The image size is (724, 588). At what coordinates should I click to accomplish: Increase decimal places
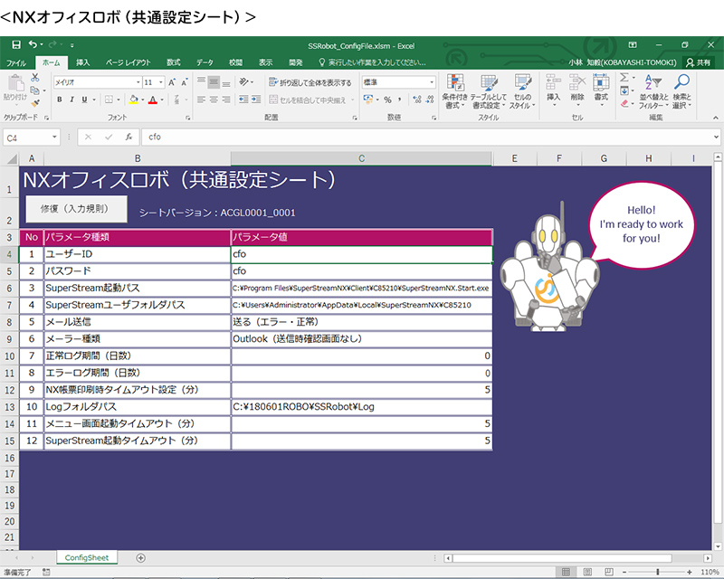coord(417,100)
